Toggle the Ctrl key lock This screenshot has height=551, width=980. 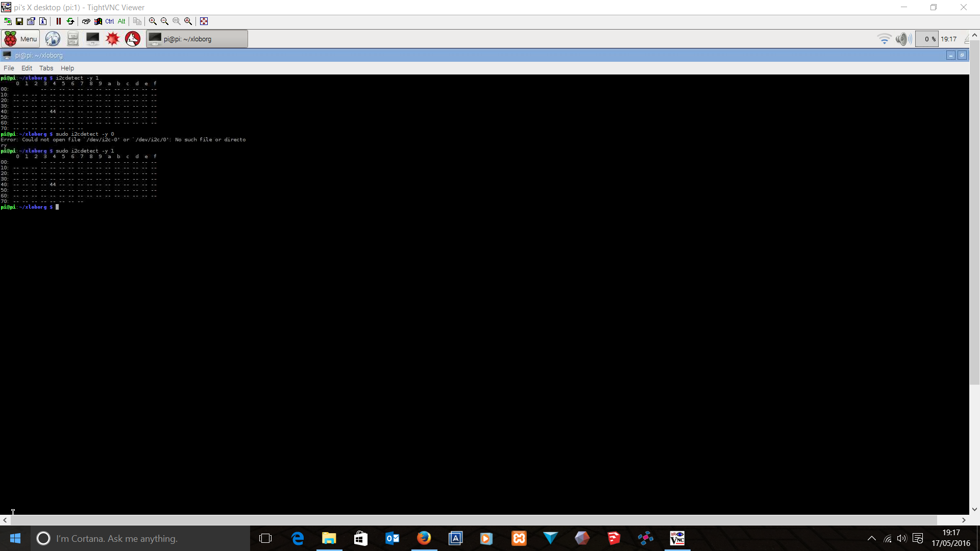click(x=110, y=21)
